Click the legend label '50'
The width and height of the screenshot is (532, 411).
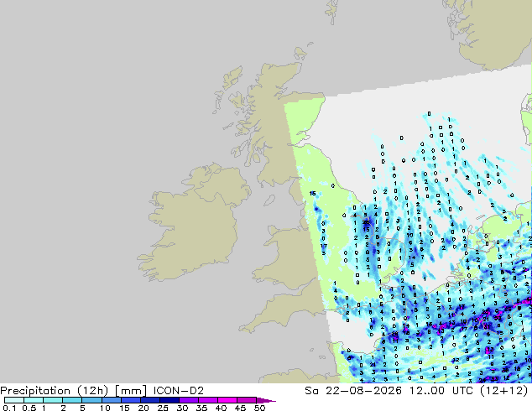pyautogui.click(x=260, y=408)
